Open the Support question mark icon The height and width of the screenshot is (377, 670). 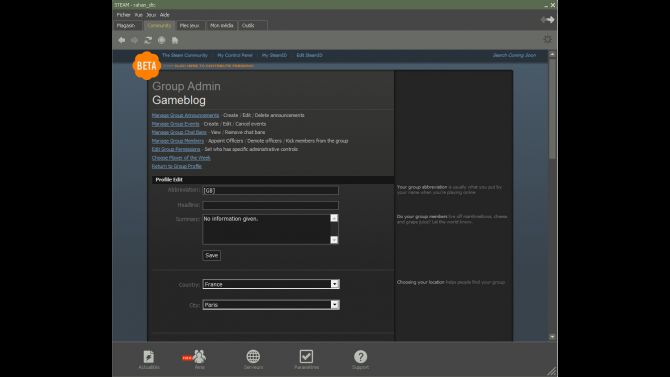pos(360,359)
